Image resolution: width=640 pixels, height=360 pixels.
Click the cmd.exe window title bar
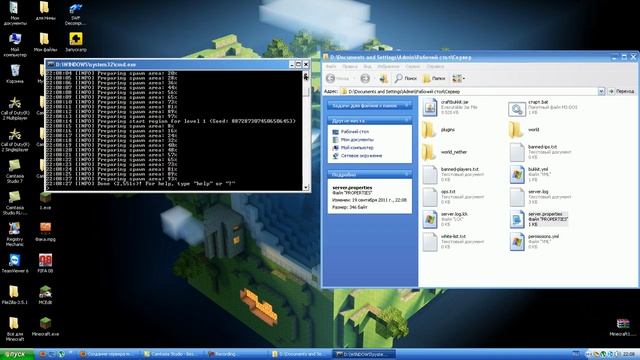pos(167,64)
